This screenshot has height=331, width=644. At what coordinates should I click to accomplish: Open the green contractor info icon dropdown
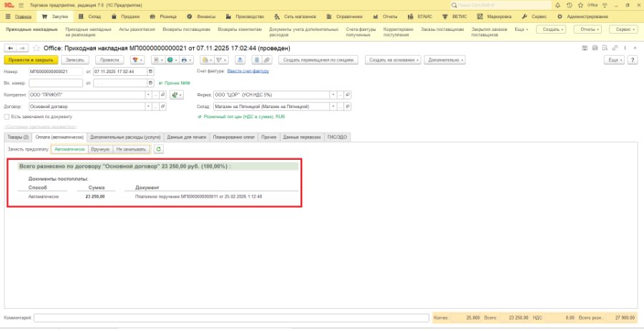[176, 95]
